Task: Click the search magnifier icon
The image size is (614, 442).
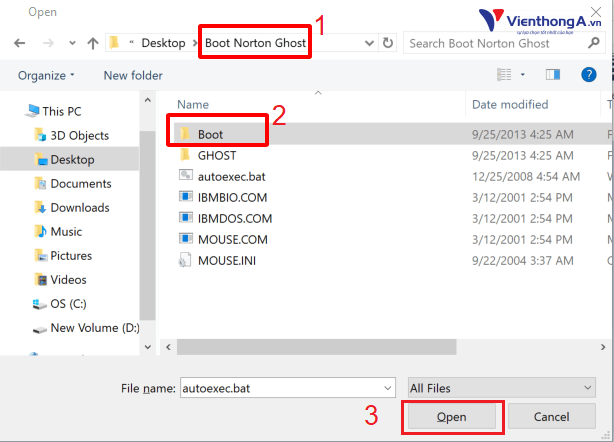Action: click(x=594, y=43)
